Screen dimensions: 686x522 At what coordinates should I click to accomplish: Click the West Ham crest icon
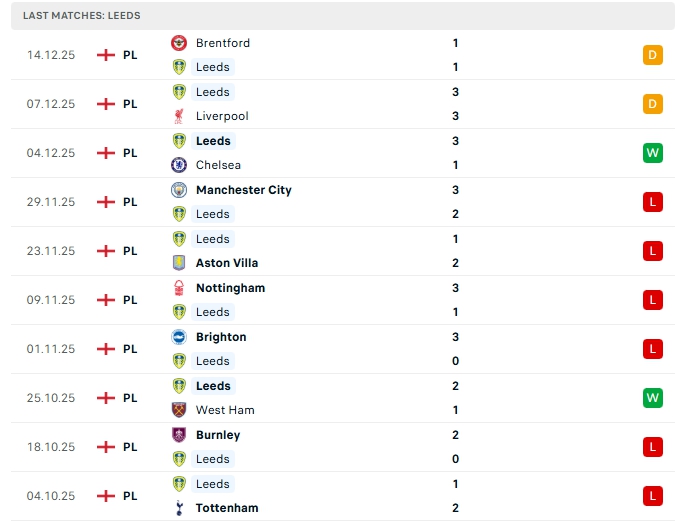point(179,410)
